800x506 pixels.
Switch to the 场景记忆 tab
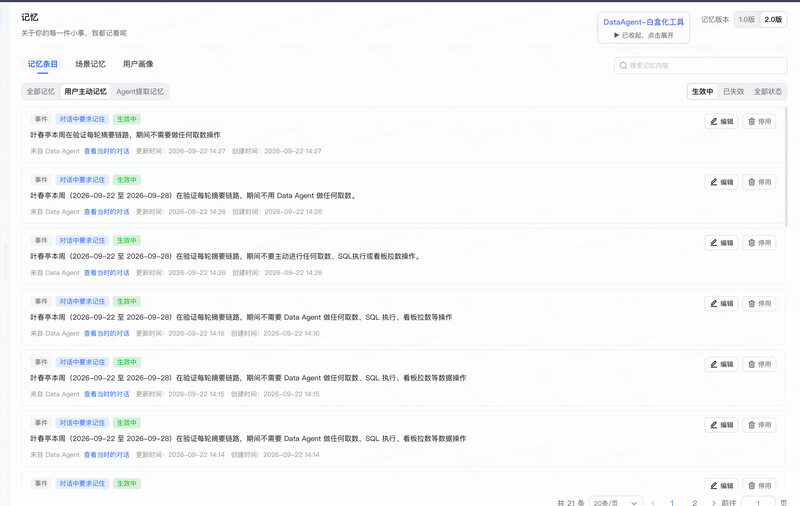click(90, 64)
